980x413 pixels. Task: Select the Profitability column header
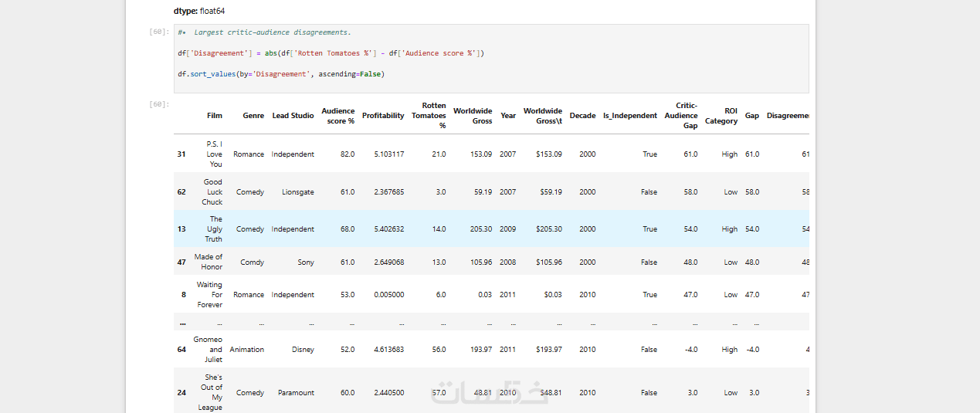tap(383, 116)
